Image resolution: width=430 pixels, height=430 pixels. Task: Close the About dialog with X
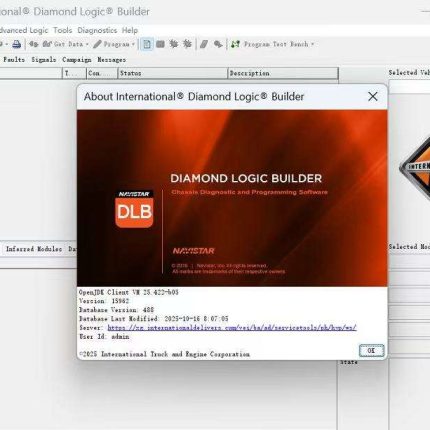click(373, 97)
